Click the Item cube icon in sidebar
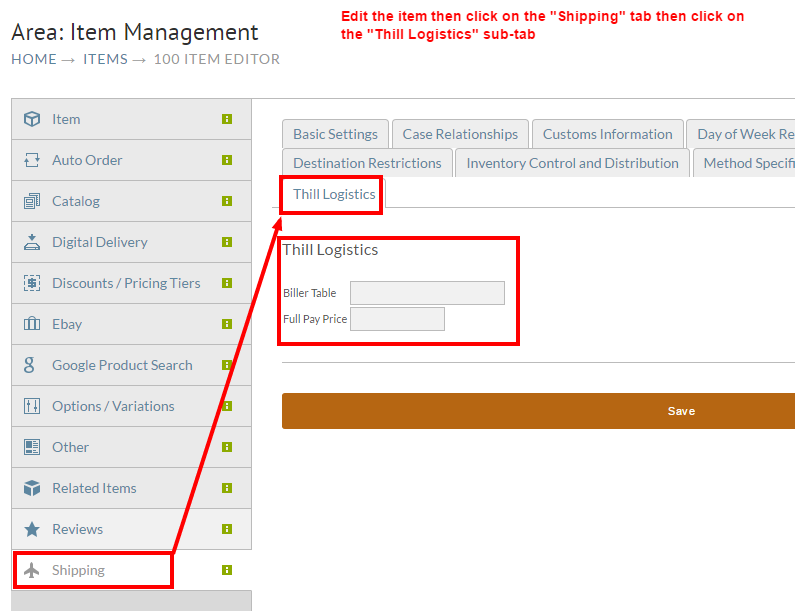 32,119
